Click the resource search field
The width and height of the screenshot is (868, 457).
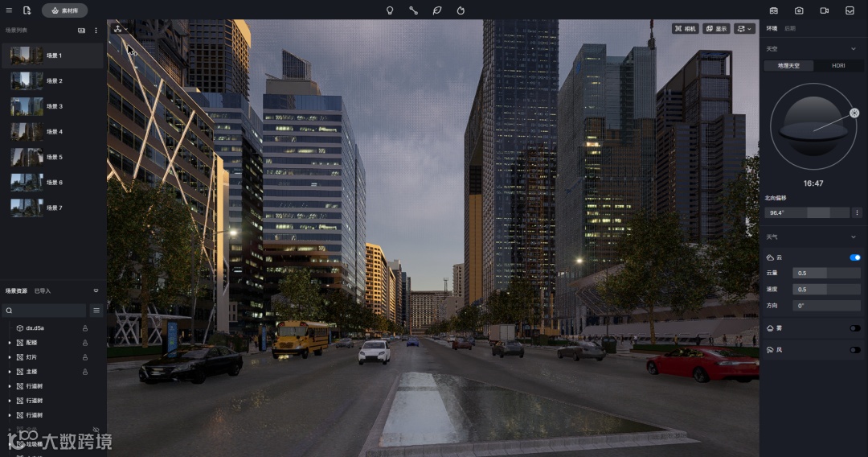pos(44,311)
